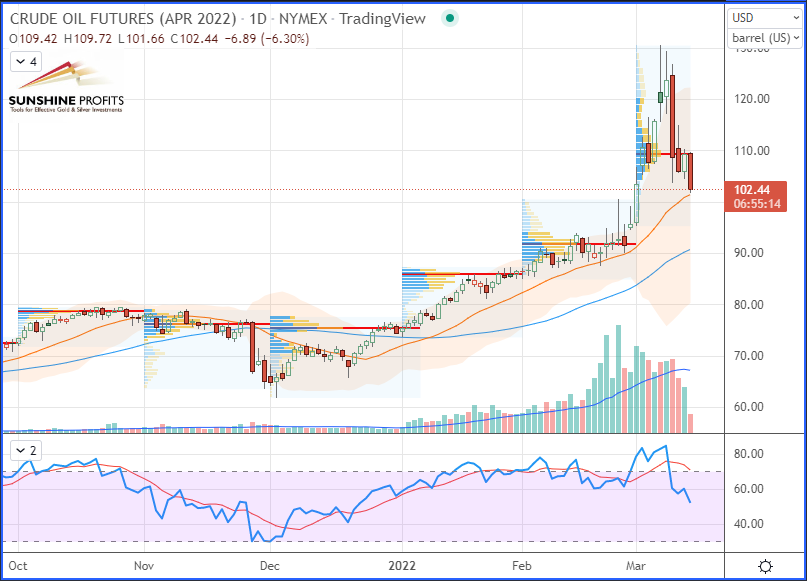Click the 06:55:14 countdown timer
The width and height of the screenshot is (807, 581).
point(757,204)
